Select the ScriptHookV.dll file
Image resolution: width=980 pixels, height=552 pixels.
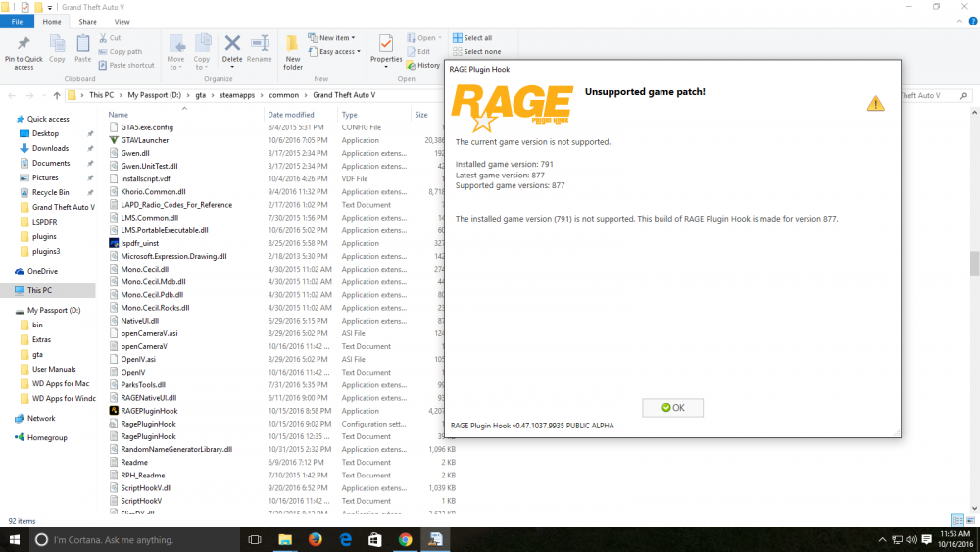(x=146, y=488)
